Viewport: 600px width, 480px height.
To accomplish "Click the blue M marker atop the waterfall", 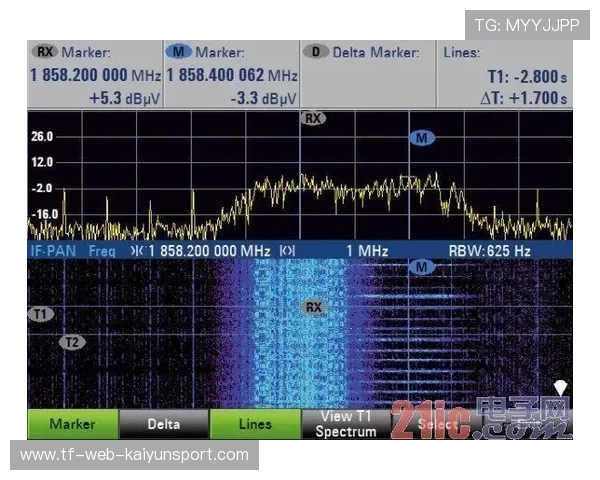I will 421,267.
